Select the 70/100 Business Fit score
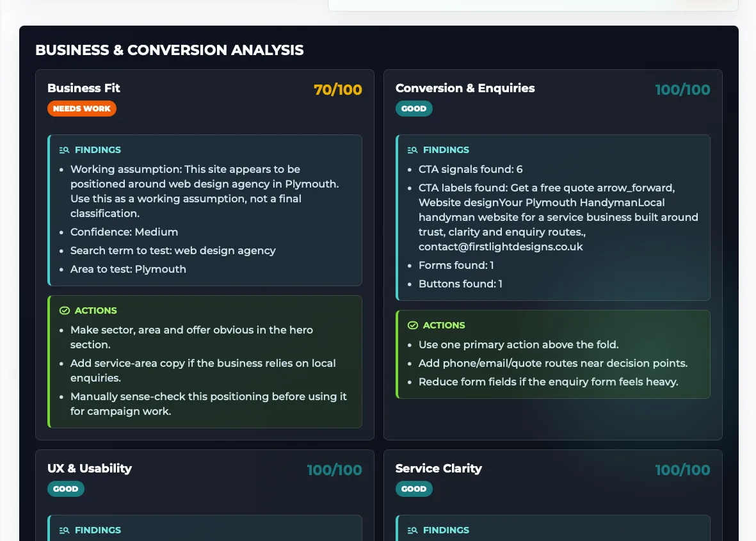Image resolution: width=756 pixels, height=541 pixels. pos(337,90)
